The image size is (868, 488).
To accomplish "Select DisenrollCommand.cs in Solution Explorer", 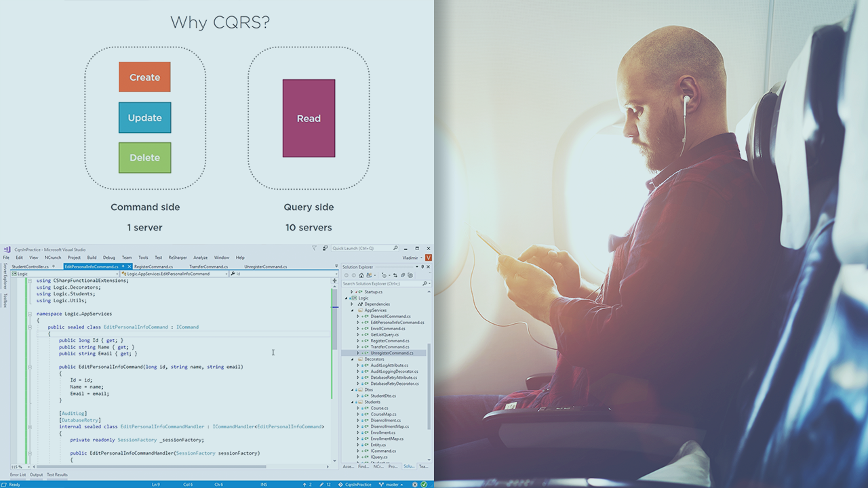I will [391, 317].
